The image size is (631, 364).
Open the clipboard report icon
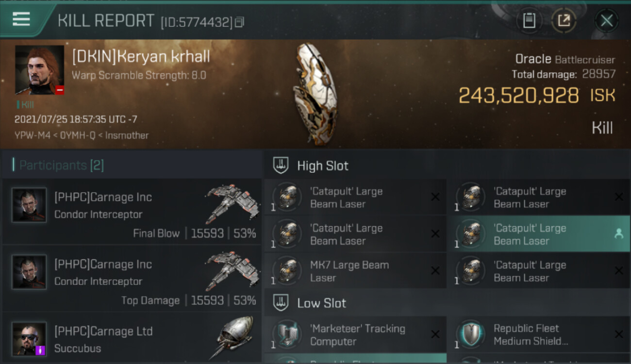[x=529, y=20]
